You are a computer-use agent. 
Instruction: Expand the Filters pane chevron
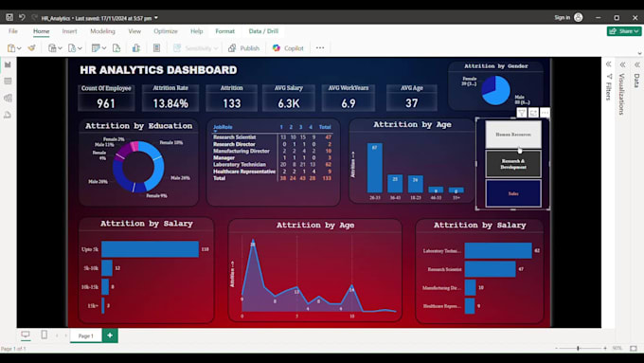[608, 64]
